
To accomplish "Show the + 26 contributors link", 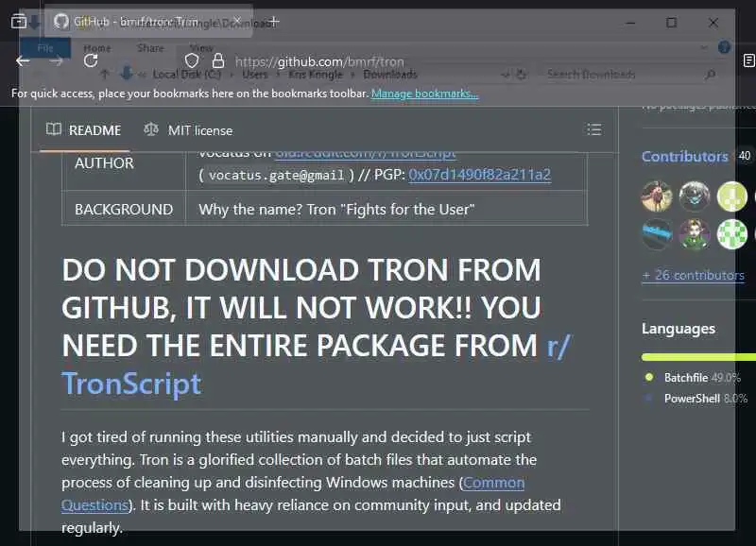I will coord(694,275).
